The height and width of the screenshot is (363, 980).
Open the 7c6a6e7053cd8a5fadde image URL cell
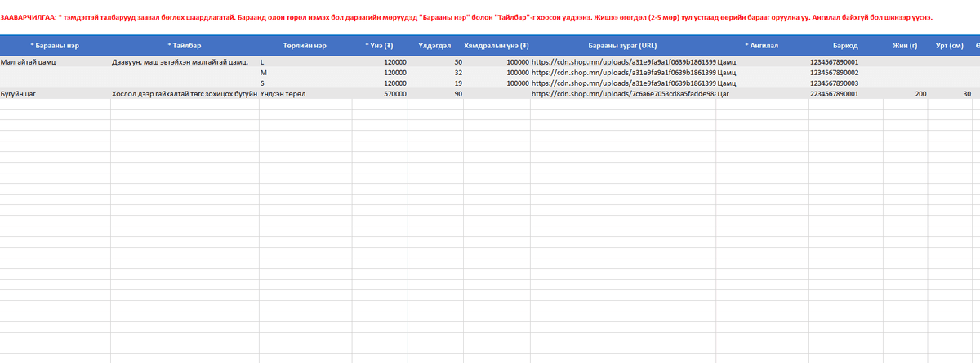[622, 94]
